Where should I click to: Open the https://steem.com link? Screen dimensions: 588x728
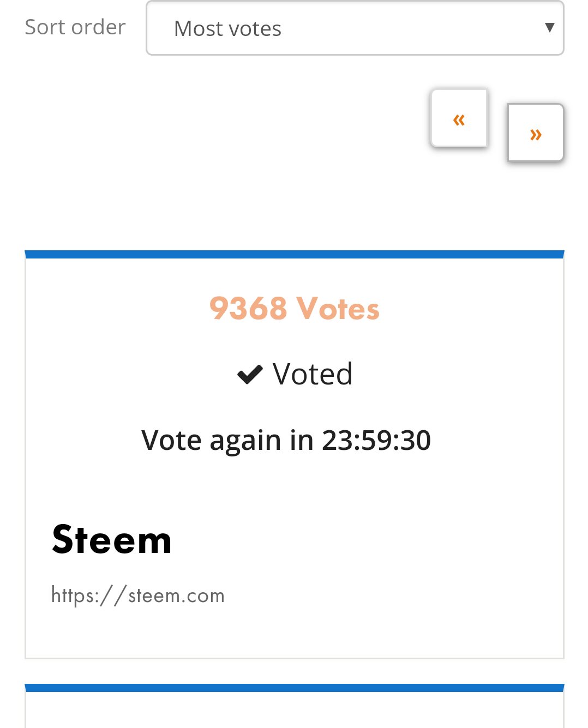(x=138, y=595)
